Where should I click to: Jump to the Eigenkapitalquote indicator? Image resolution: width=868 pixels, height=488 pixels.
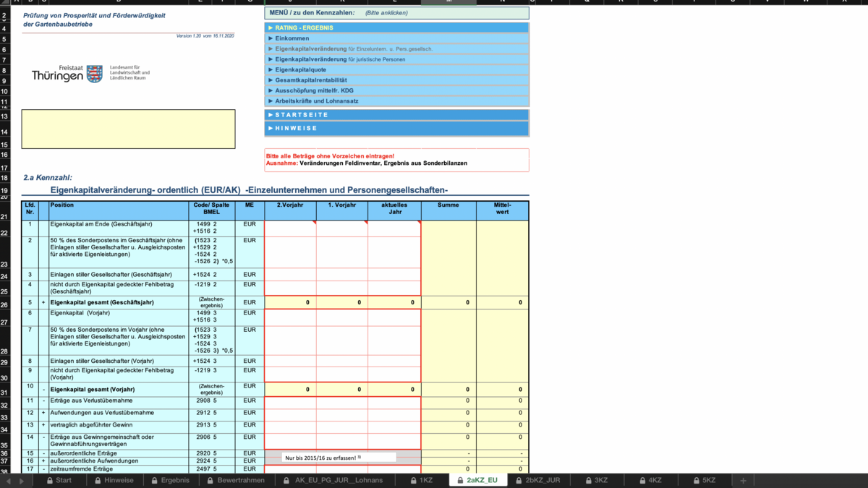pyautogui.click(x=396, y=69)
